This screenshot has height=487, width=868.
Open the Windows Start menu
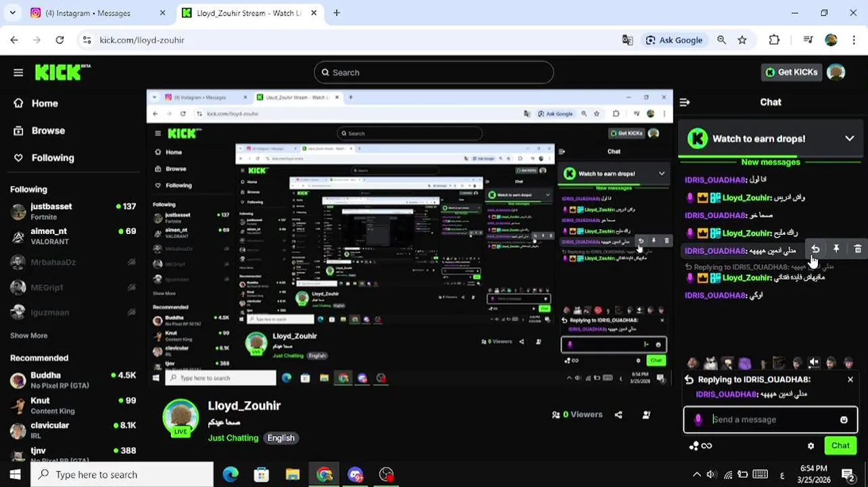pyautogui.click(x=15, y=475)
